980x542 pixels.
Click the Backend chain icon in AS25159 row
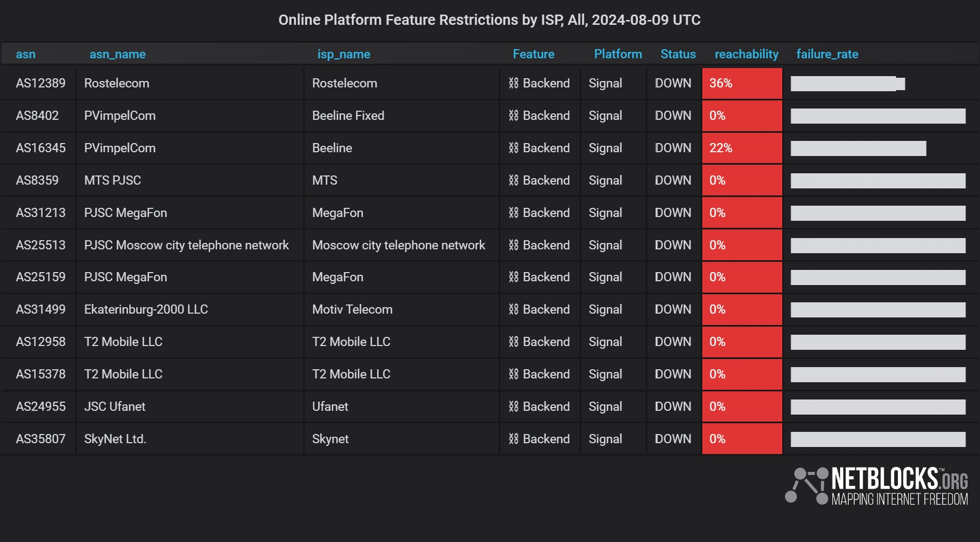pyautogui.click(x=513, y=277)
